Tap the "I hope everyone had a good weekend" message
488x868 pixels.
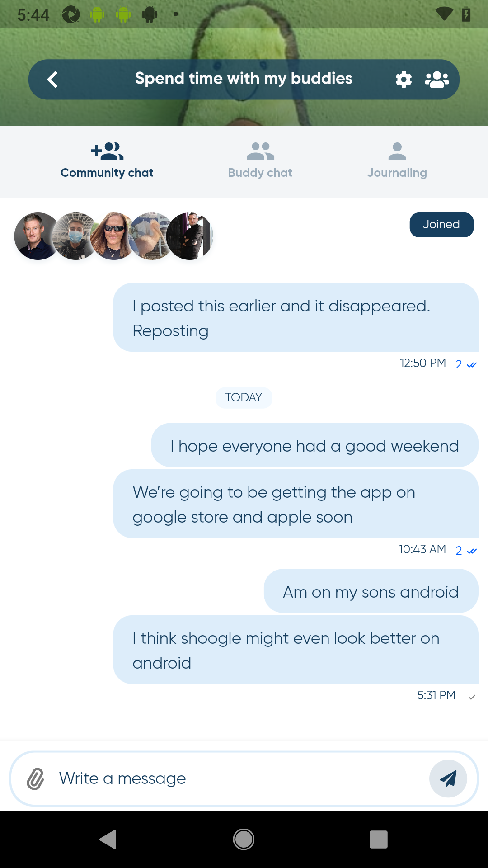click(314, 446)
